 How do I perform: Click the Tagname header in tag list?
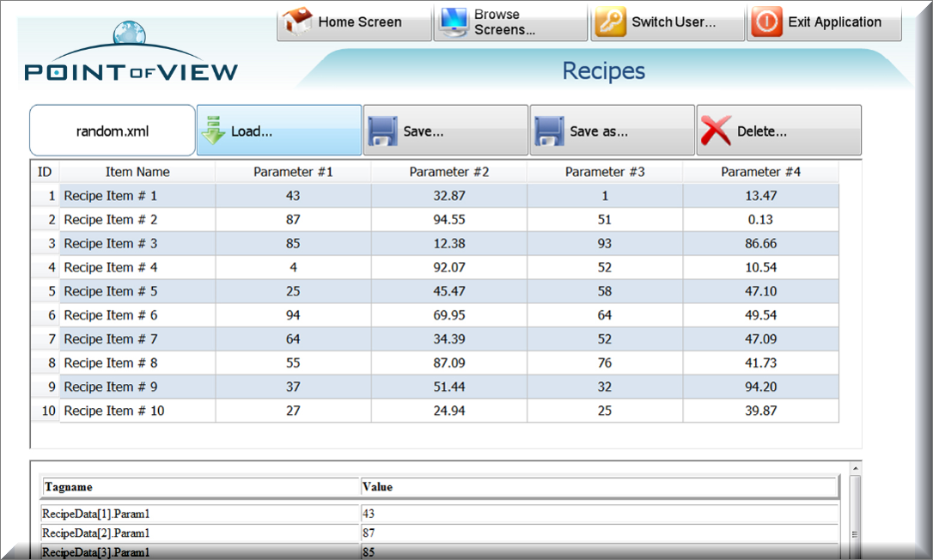pos(199,487)
